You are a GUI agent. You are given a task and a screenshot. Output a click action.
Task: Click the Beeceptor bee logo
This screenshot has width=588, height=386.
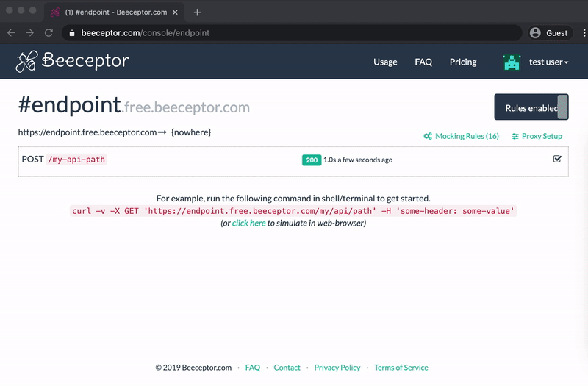27,62
